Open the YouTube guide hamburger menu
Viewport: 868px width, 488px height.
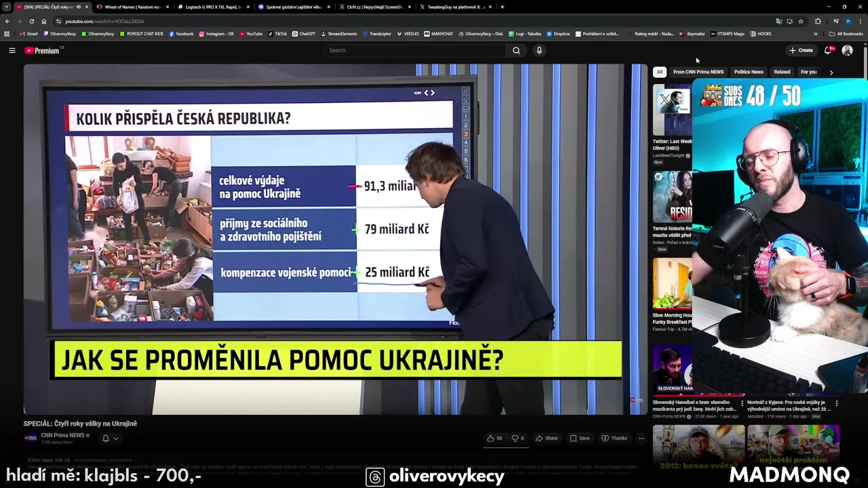(12, 50)
